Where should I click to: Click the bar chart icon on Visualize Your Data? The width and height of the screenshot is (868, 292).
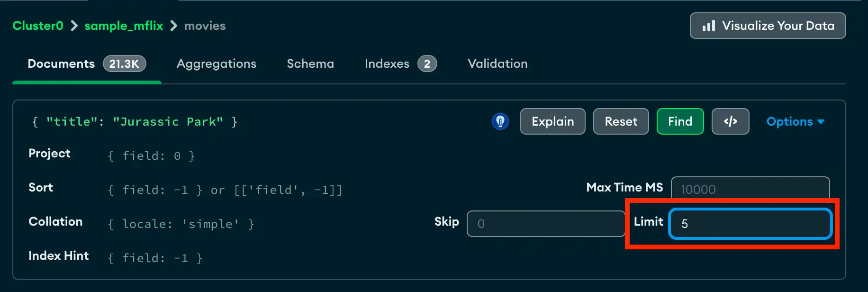708,26
